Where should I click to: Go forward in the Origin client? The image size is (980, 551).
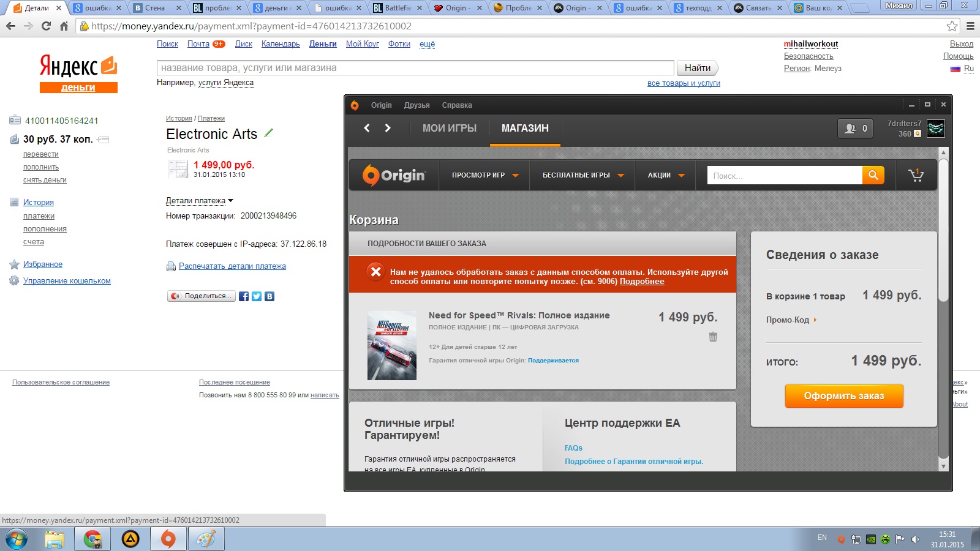pos(388,128)
